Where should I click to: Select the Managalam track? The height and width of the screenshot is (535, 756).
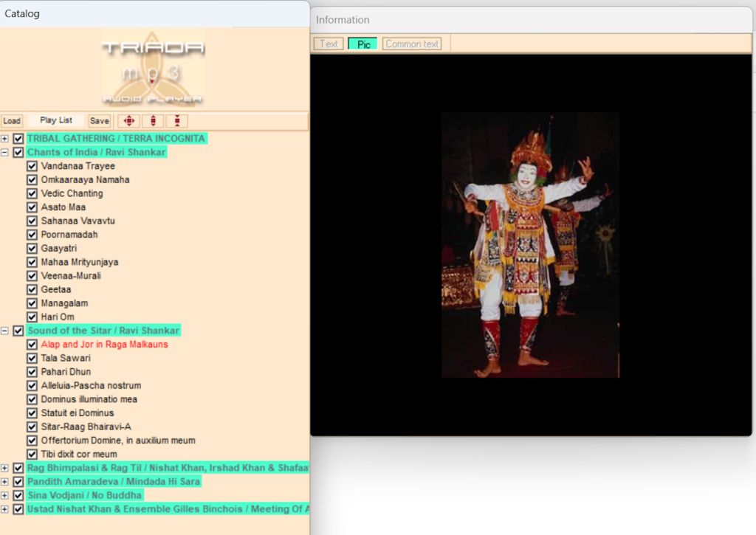click(x=65, y=303)
